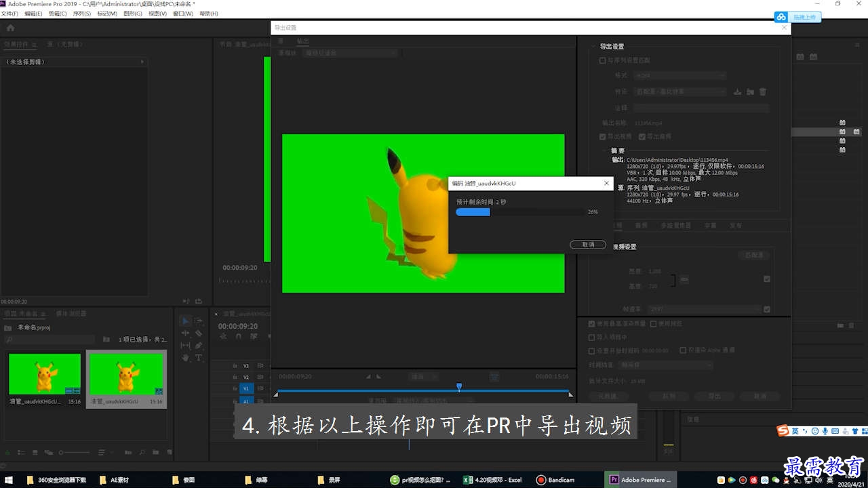
Task: Open the time interpolation dropdown
Action: tap(667, 365)
